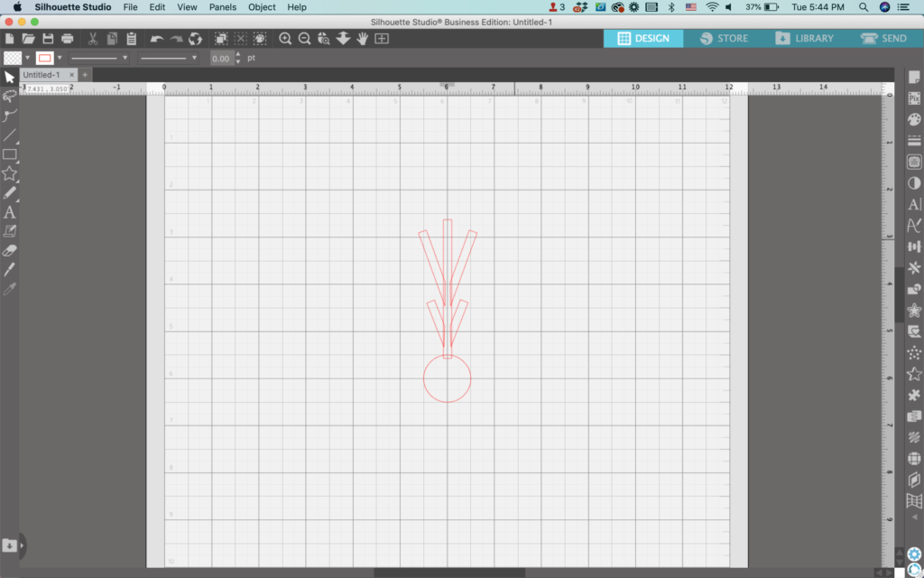Cut the selection with the scissors icon

click(x=93, y=39)
